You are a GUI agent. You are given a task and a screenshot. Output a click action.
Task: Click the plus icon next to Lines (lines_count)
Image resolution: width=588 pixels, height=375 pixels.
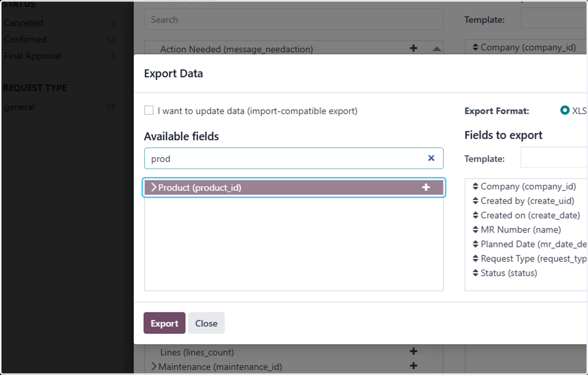point(414,351)
